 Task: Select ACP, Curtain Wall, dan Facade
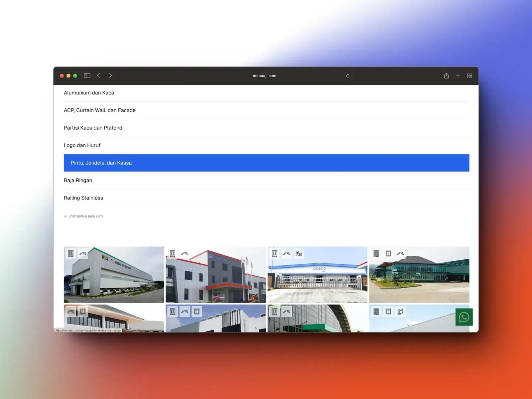tap(99, 110)
